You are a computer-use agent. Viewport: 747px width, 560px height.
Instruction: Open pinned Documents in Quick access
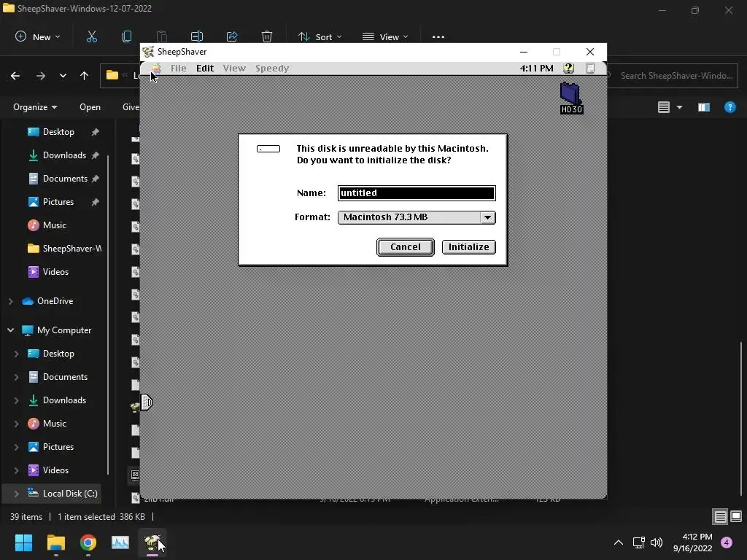click(64, 179)
